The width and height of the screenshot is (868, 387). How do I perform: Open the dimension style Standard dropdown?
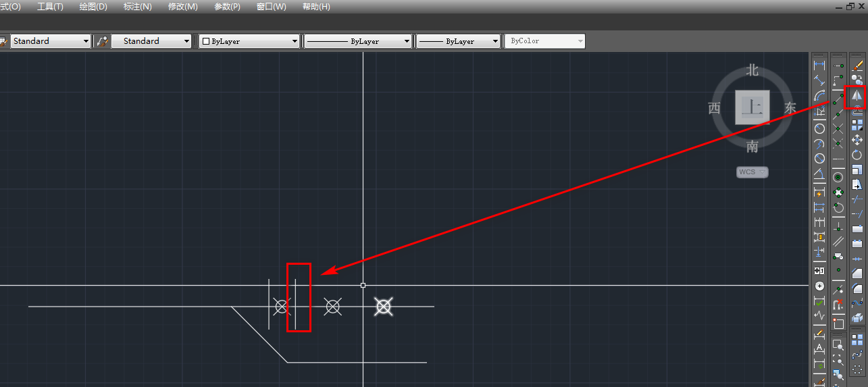[x=152, y=41]
